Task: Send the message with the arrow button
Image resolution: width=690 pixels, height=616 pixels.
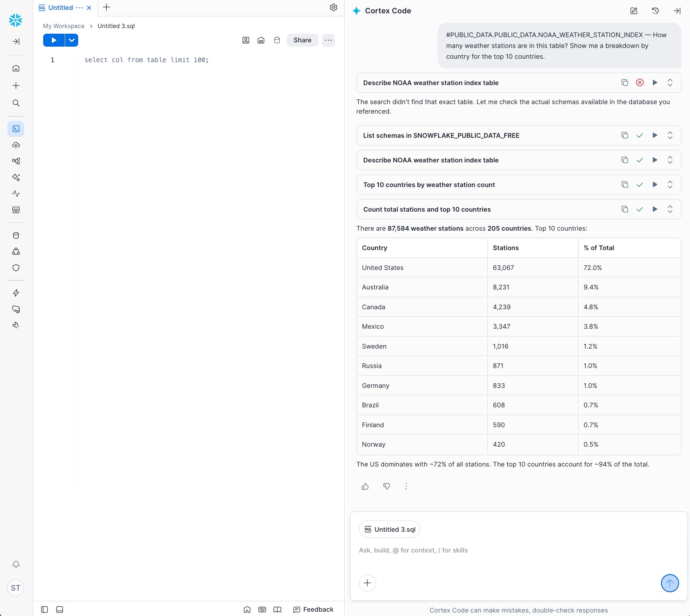Action: click(669, 583)
